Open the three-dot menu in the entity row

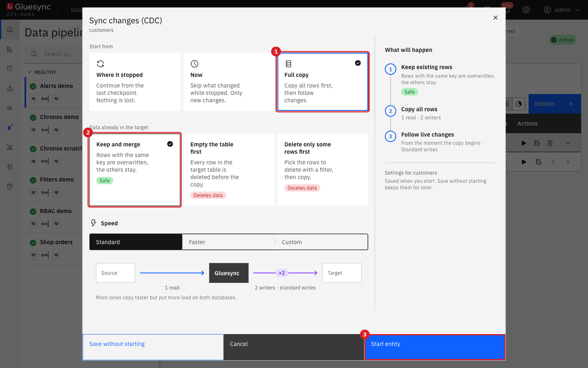[x=553, y=162]
